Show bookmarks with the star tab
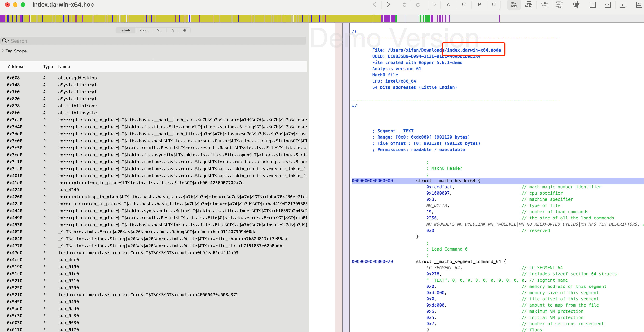644x332 pixels. click(173, 30)
